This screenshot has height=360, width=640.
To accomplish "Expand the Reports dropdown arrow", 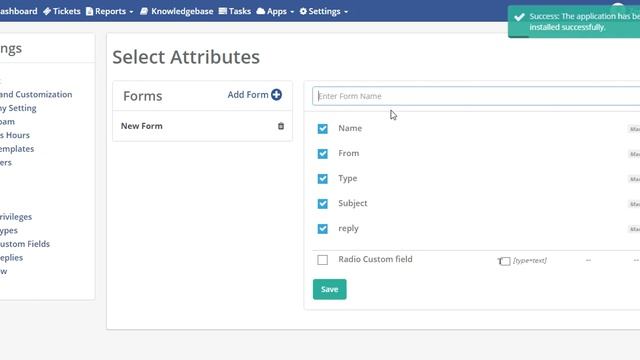I will (x=131, y=12).
